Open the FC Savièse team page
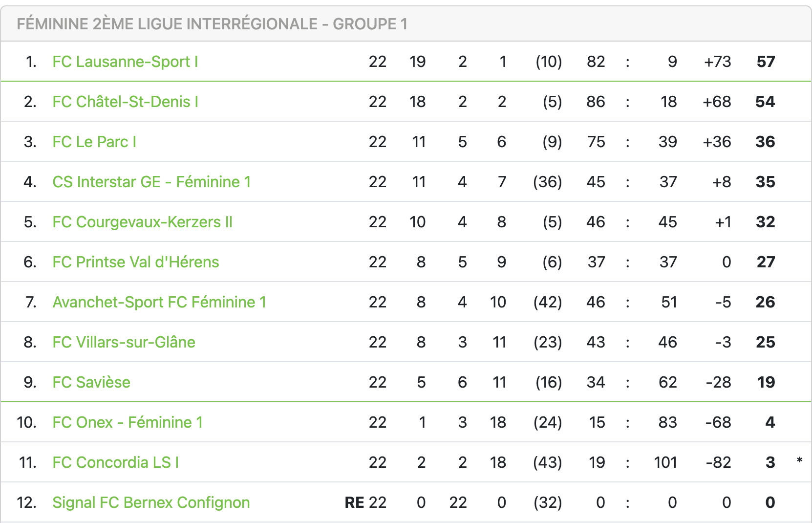Screen dimensions: 812x523 [x=91, y=382]
